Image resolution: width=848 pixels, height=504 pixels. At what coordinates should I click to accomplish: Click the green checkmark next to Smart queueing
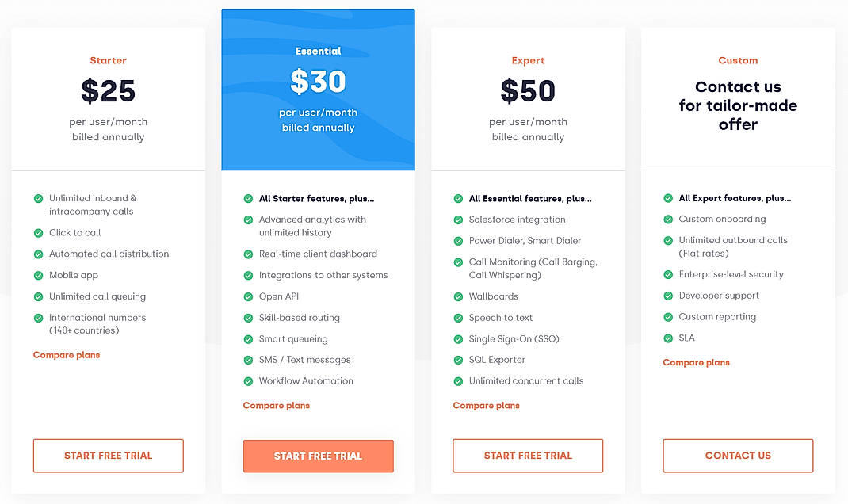pyautogui.click(x=248, y=339)
